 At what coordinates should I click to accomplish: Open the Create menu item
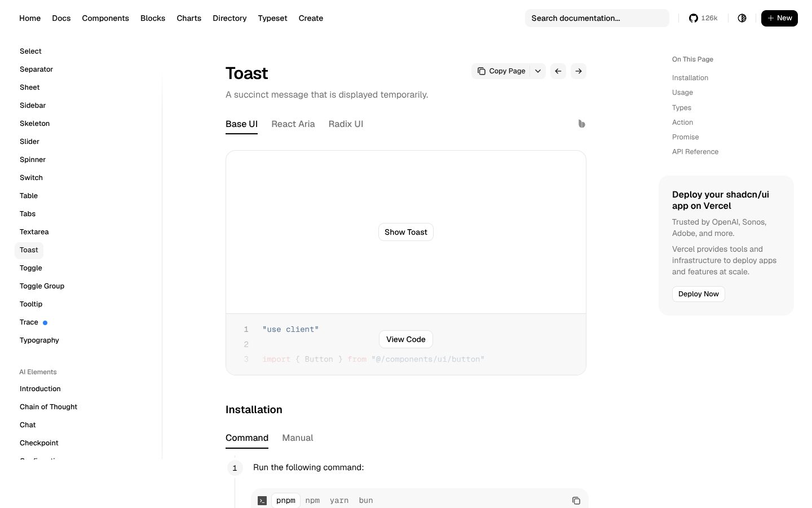(x=311, y=18)
